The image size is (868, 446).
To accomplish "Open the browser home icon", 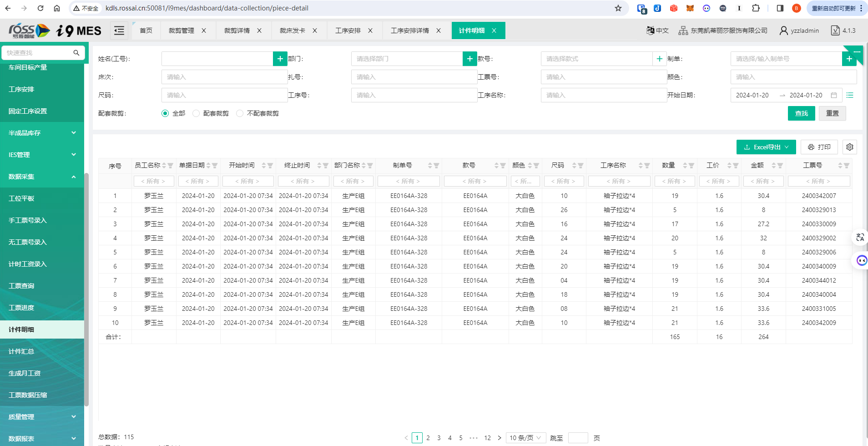I will 57,8.
